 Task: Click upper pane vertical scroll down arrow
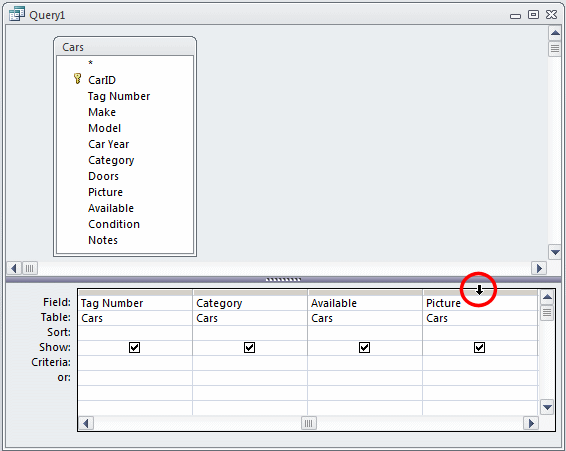pyautogui.click(x=555, y=252)
